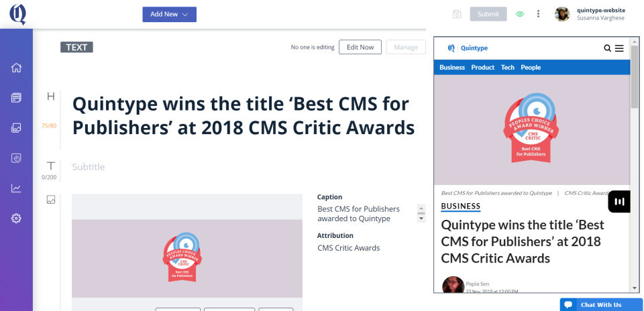Click the hero image element icon
The width and height of the screenshot is (644, 311).
[x=51, y=200]
